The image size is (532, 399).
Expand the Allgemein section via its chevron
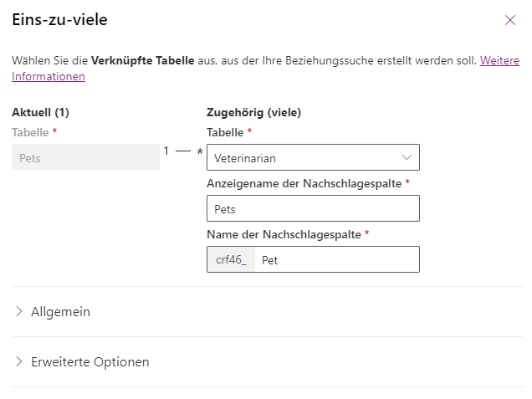coord(19,311)
